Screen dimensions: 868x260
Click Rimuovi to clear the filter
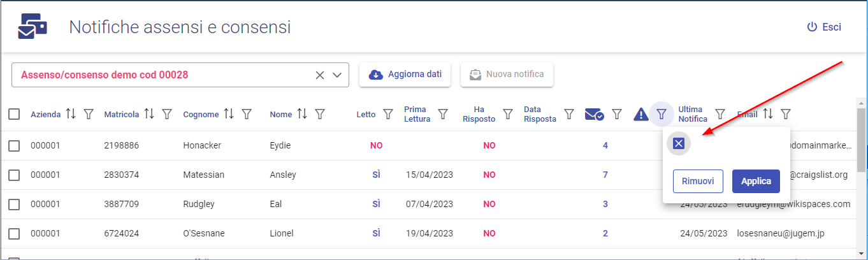pos(698,181)
